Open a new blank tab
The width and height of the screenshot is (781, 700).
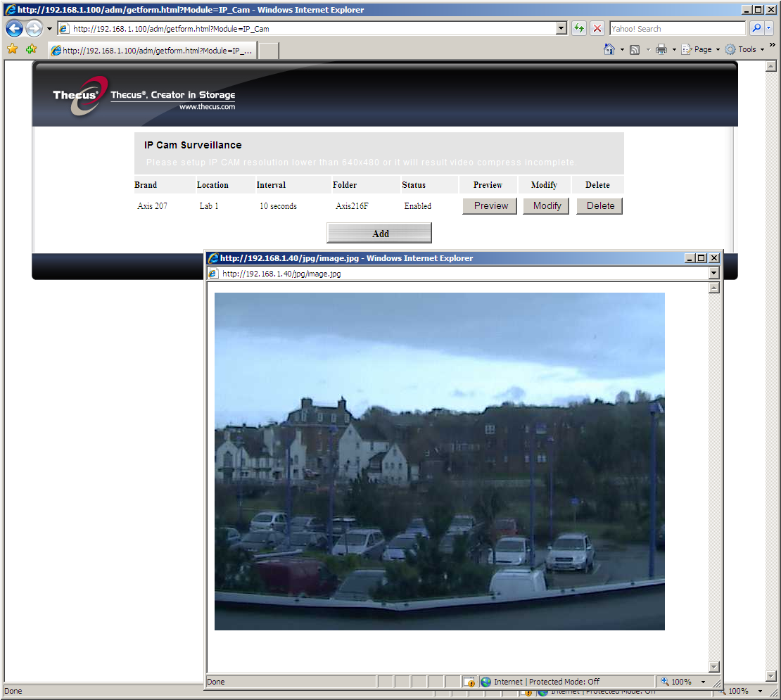[269, 51]
